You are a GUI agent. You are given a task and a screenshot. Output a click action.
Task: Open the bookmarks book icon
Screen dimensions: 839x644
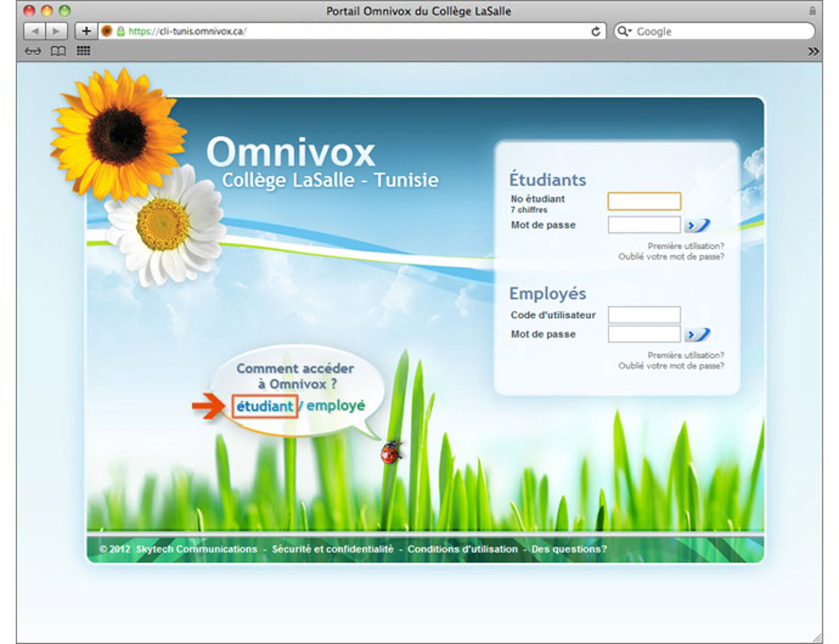pos(58,52)
